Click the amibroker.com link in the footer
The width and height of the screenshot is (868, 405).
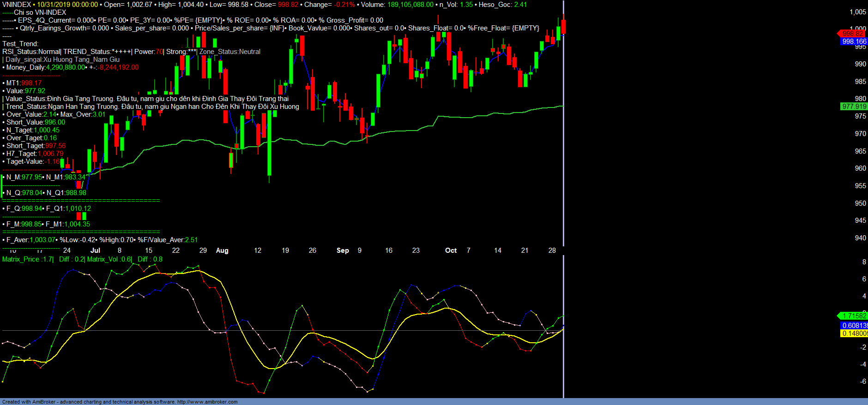207,402
